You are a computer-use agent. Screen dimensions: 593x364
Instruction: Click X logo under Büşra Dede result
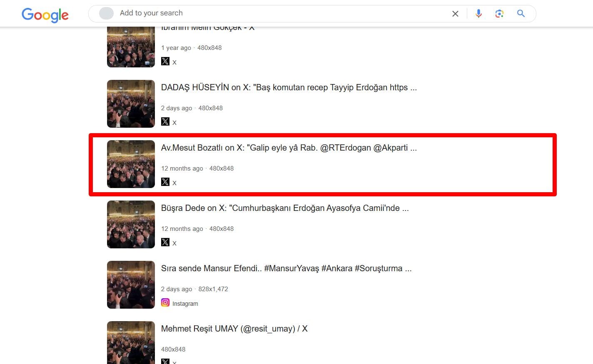click(x=165, y=242)
